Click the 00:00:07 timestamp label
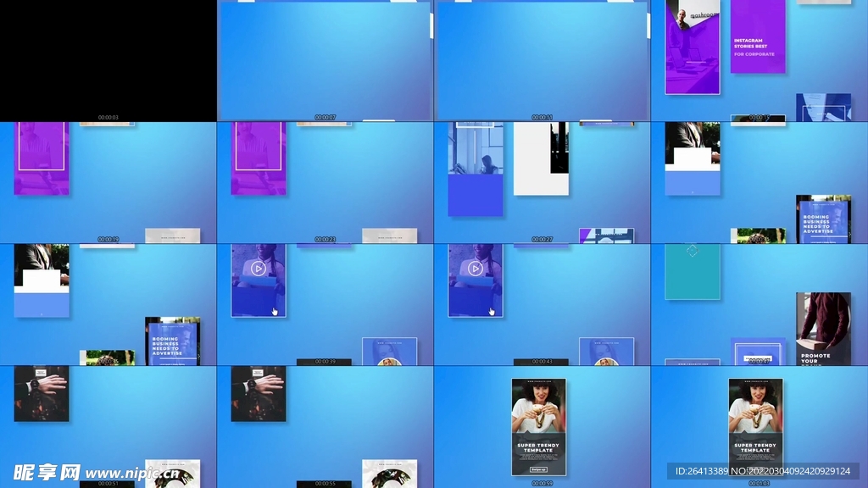This screenshot has width=868, height=488. click(x=325, y=117)
